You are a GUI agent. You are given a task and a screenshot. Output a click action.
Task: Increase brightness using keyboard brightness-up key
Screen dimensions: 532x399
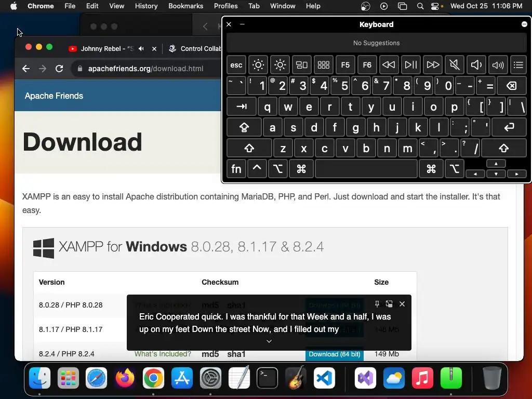point(280,65)
